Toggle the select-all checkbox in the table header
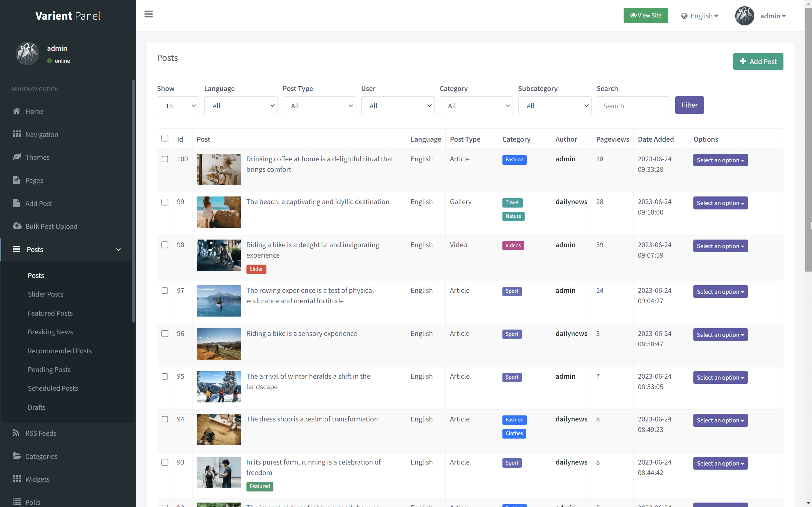 pos(165,138)
